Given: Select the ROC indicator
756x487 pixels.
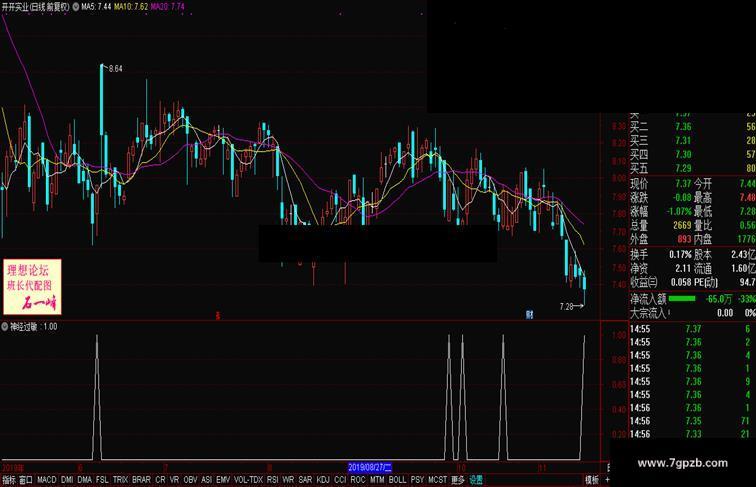Looking at the screenshot, I should (358, 480).
